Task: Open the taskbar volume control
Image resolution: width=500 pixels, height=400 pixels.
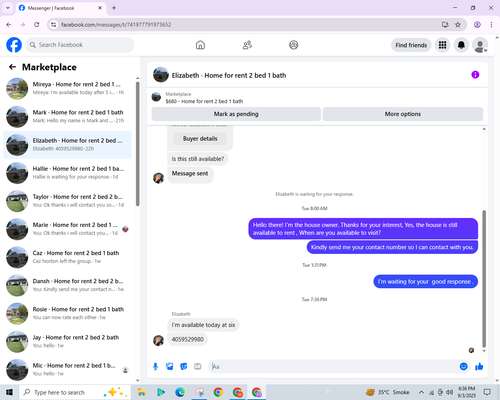Action: pos(449,392)
